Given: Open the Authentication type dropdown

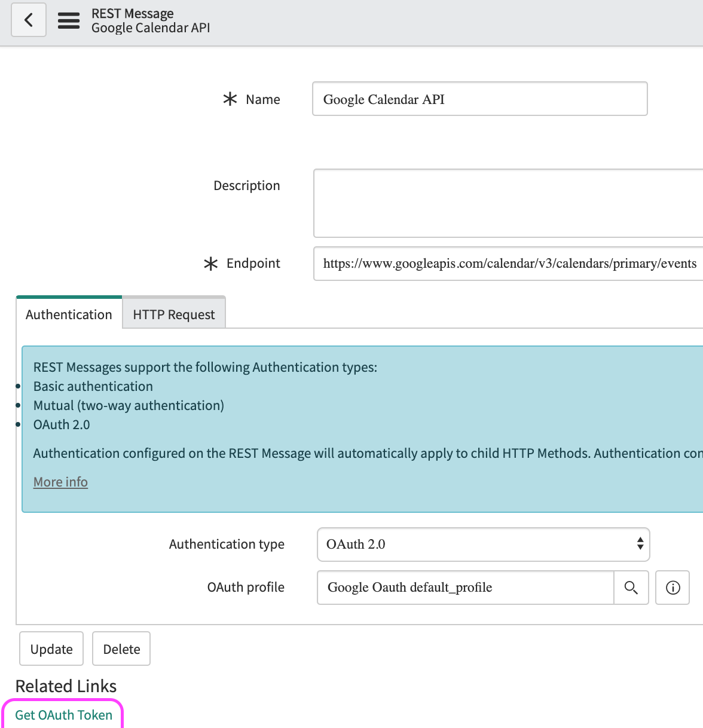Looking at the screenshot, I should 483,544.
